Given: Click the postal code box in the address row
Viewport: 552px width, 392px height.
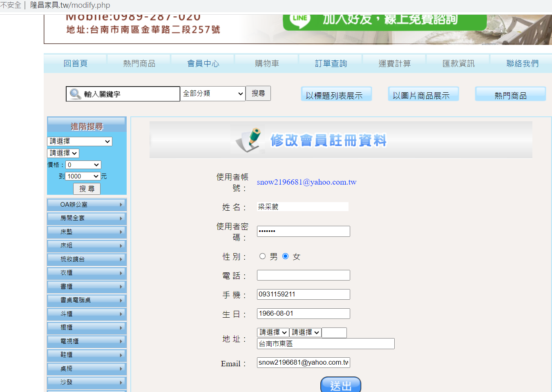Looking at the screenshot, I should [x=334, y=333].
